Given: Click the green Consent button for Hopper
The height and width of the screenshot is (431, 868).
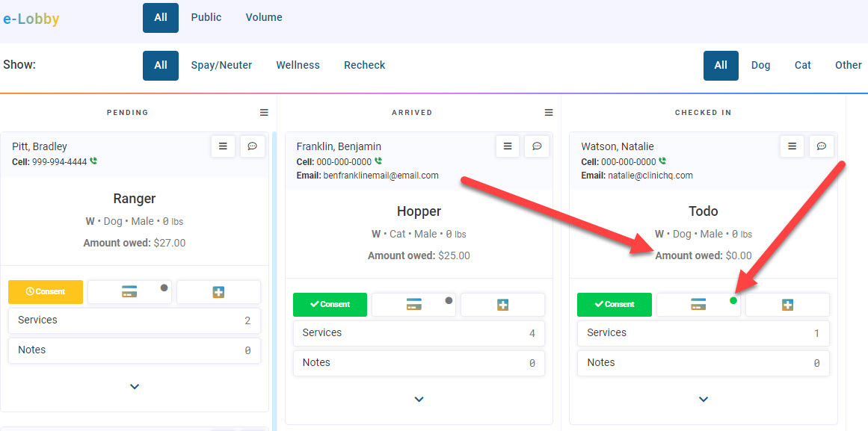Looking at the screenshot, I should click(x=330, y=305).
